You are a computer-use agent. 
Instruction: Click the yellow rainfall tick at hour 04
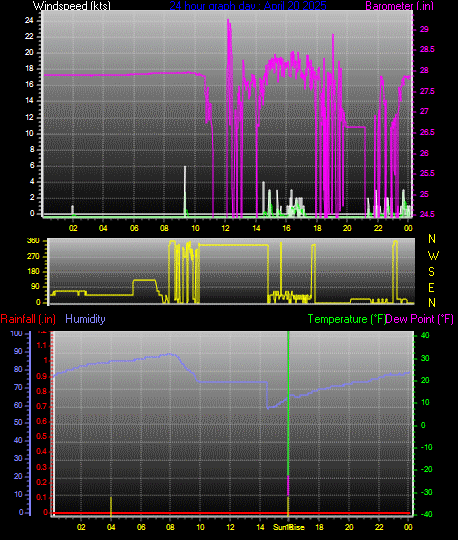(x=111, y=506)
